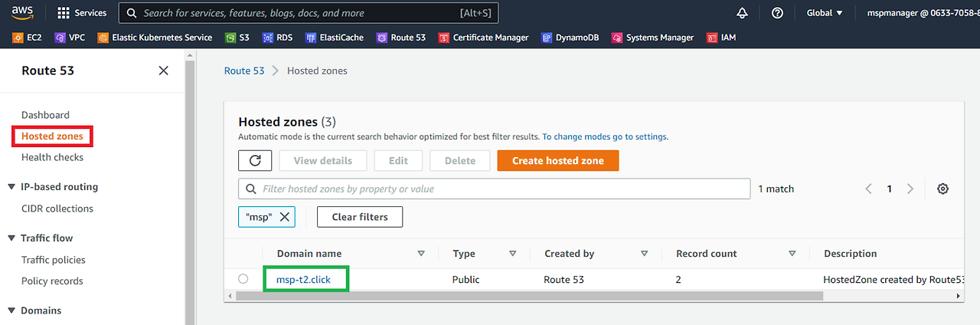Open the help question mark icon
The height and width of the screenshot is (325, 980).
pos(778,13)
